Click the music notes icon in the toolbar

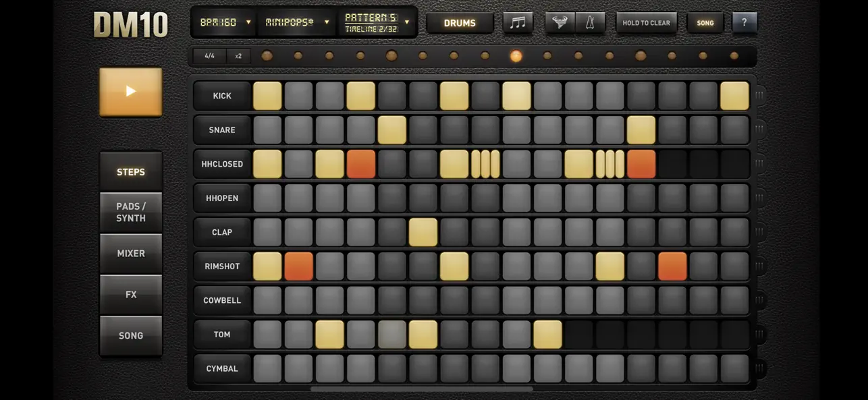[517, 23]
